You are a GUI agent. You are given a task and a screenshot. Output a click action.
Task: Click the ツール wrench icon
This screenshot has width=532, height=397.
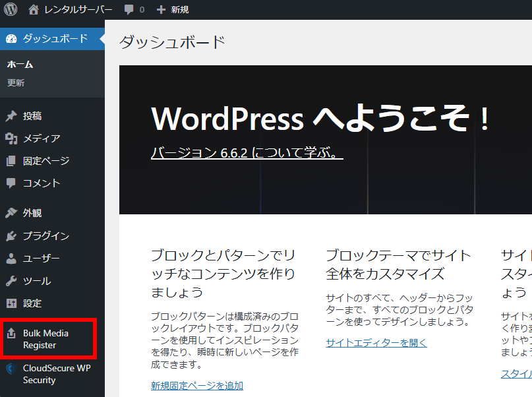(11, 281)
